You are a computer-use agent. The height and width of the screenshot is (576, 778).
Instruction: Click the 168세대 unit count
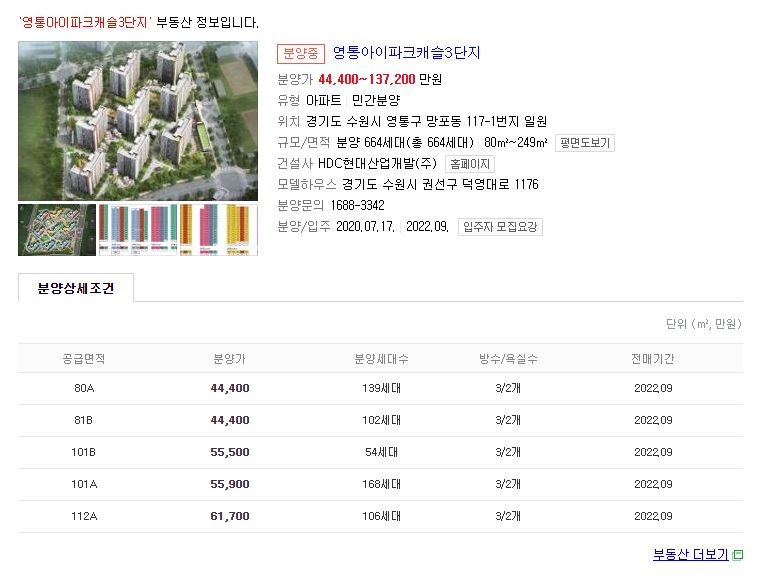[x=381, y=484]
